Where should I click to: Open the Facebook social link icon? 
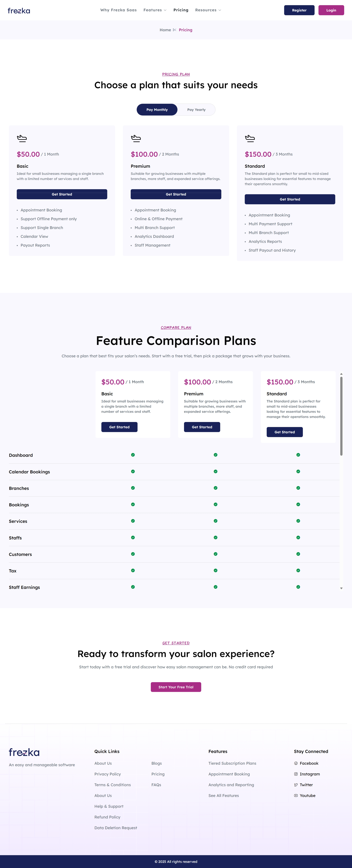296,763
